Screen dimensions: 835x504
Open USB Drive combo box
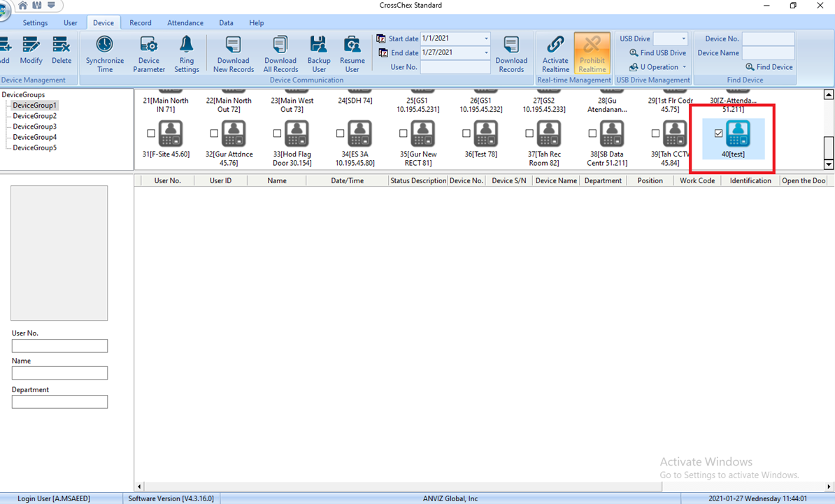point(670,39)
